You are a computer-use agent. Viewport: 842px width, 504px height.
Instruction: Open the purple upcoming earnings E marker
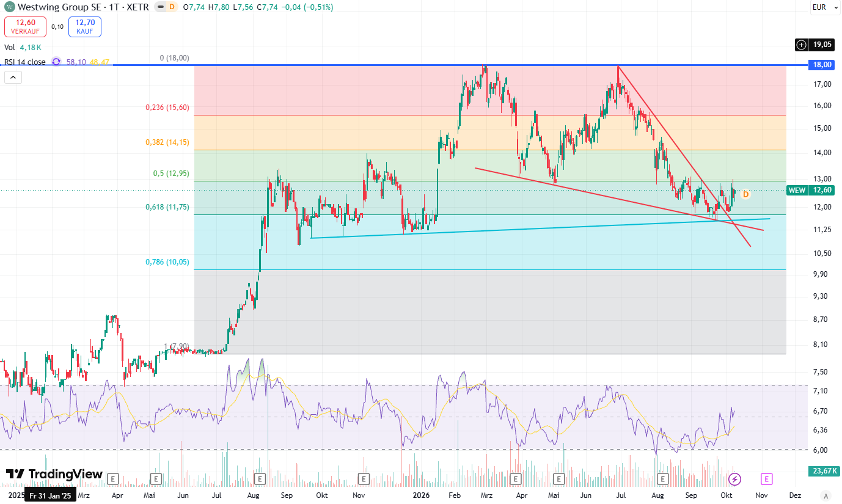click(767, 479)
